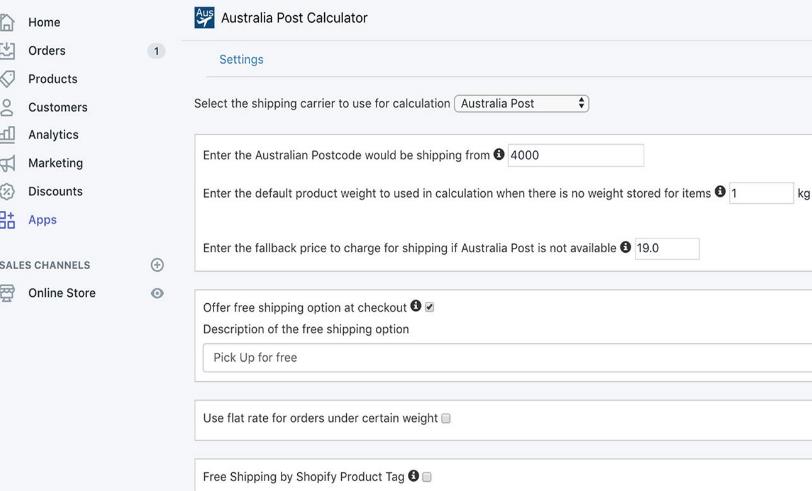Uncheck Offer free shipping option at checkout
The image size is (812, 491).
429,307
